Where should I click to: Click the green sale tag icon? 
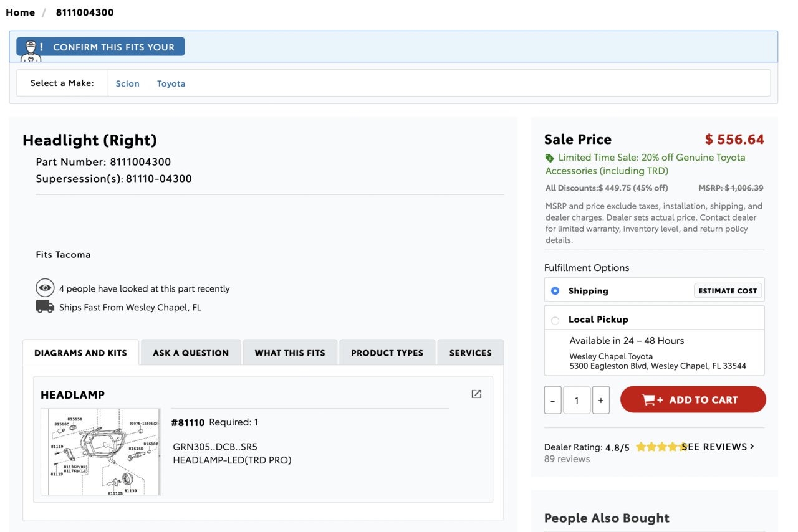549,158
